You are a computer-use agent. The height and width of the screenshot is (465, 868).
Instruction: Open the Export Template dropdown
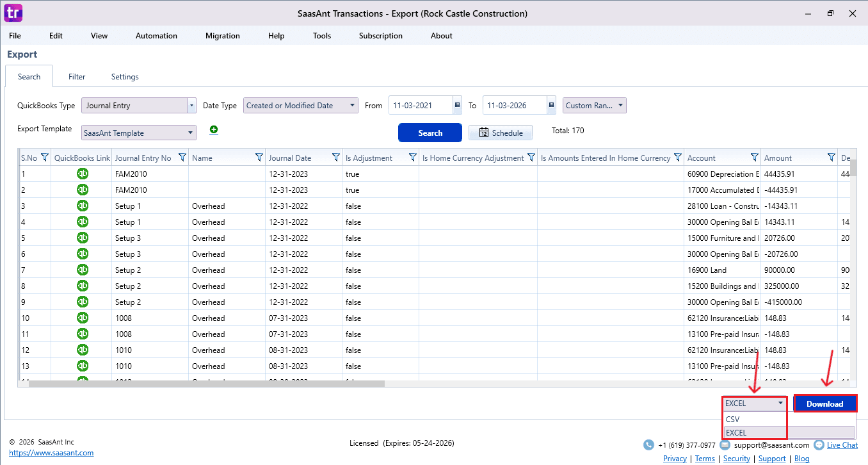tap(138, 133)
